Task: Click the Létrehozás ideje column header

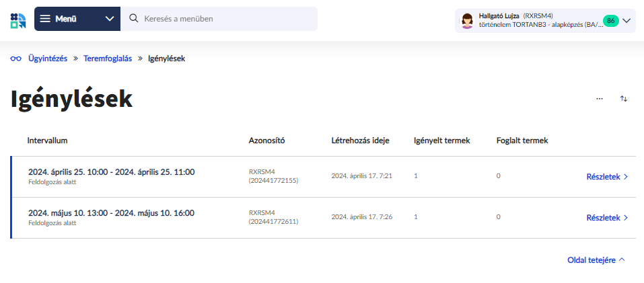Action: click(360, 140)
